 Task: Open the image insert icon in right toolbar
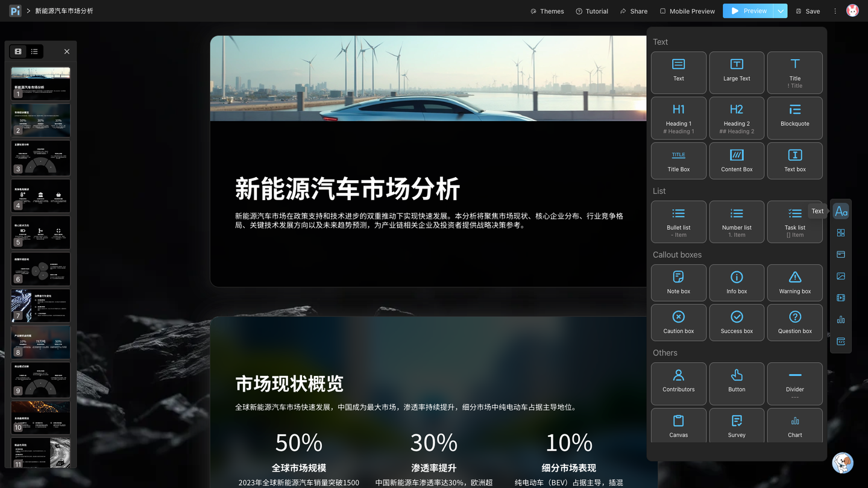[841, 276]
